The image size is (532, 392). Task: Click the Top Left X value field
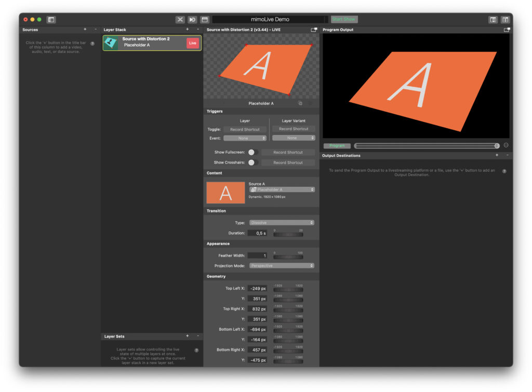click(257, 288)
